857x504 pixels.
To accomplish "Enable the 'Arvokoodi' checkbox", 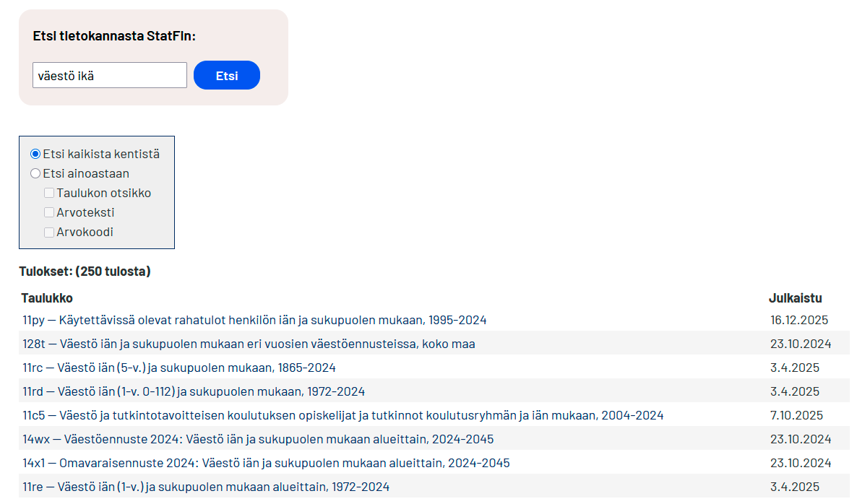I will coord(49,232).
